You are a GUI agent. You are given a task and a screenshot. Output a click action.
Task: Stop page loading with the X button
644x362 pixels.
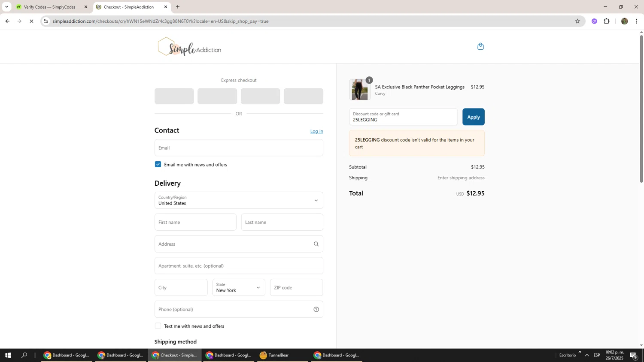pyautogui.click(x=31, y=21)
